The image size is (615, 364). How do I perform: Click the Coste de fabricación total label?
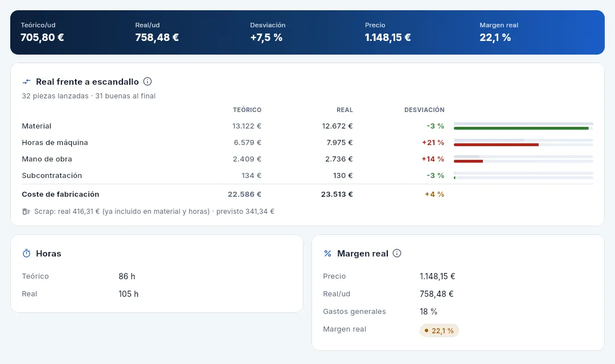(x=60, y=195)
